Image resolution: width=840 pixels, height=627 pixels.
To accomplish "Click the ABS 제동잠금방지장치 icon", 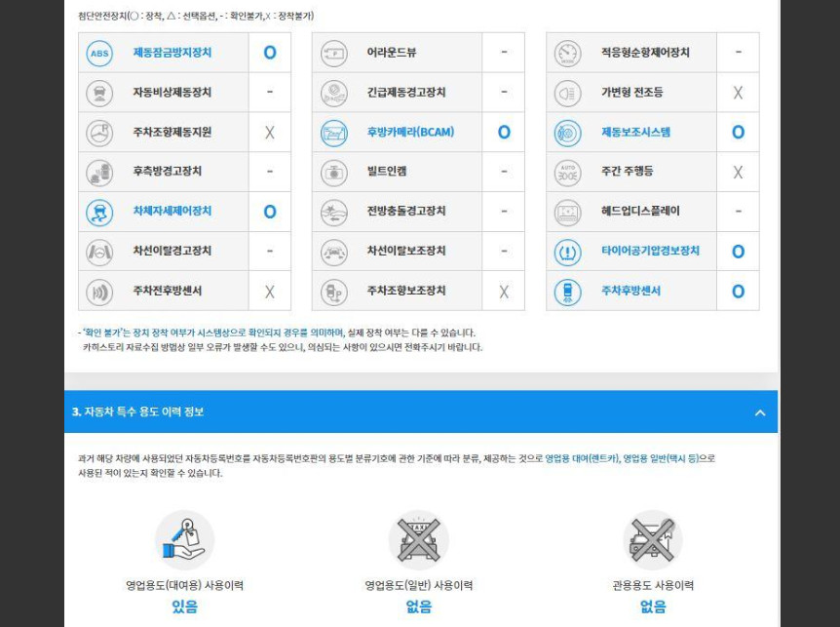I will coord(99,53).
